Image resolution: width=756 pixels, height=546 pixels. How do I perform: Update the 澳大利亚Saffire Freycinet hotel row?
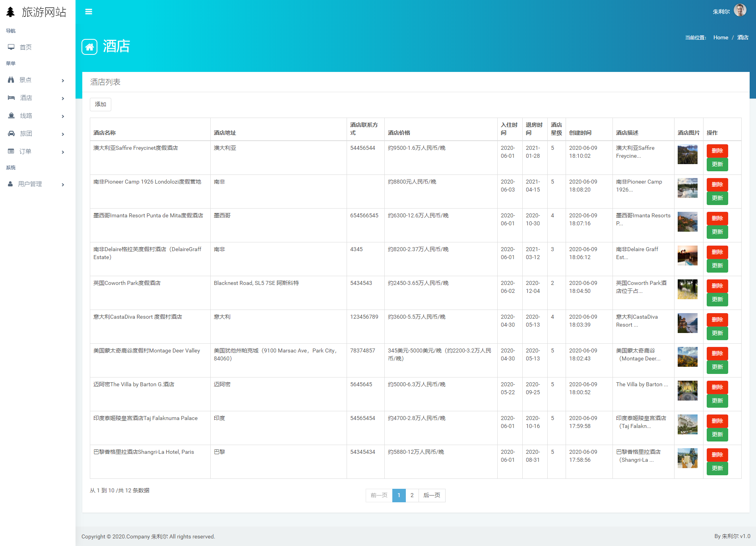pyautogui.click(x=717, y=165)
